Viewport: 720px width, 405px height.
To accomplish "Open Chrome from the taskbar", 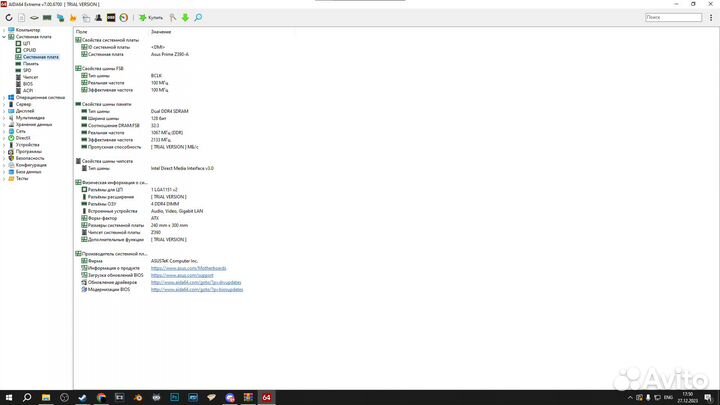I will [x=101, y=397].
